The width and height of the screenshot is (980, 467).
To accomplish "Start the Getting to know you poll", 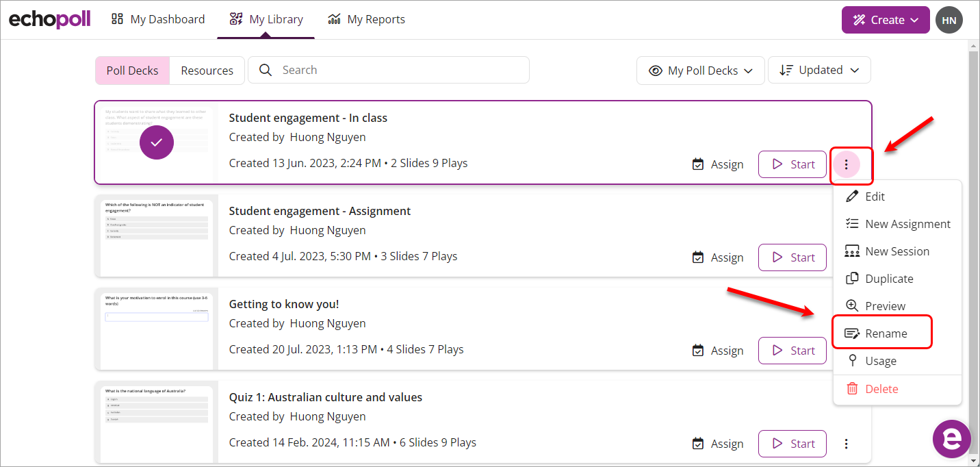I will [792, 350].
